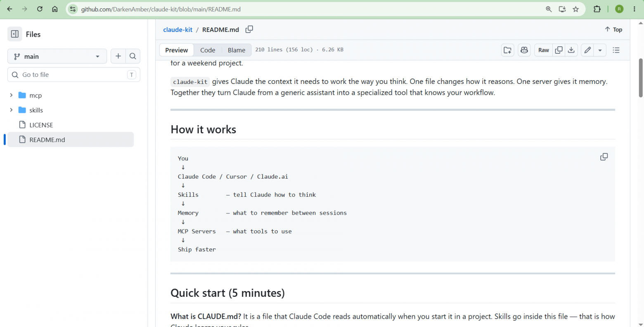The image size is (644, 327).
Task: Switch to the Preview tab
Action: 177,50
